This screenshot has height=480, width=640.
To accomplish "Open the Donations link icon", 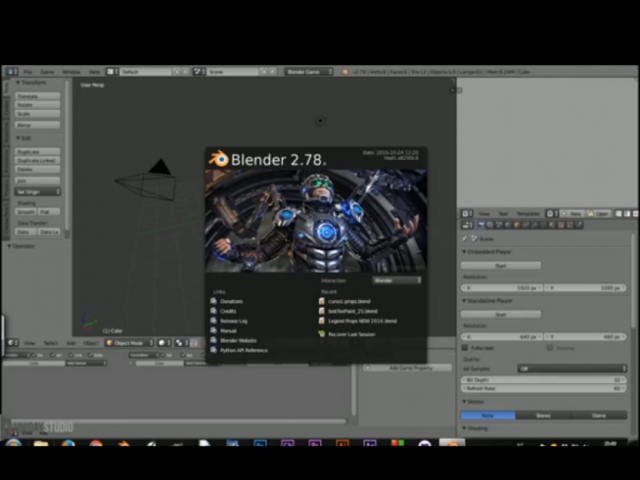I will point(213,301).
